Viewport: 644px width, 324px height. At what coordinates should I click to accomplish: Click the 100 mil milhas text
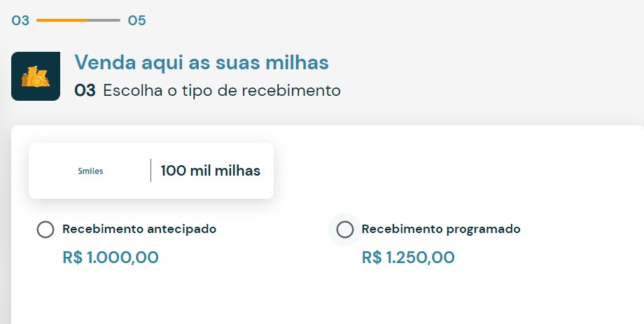211,171
